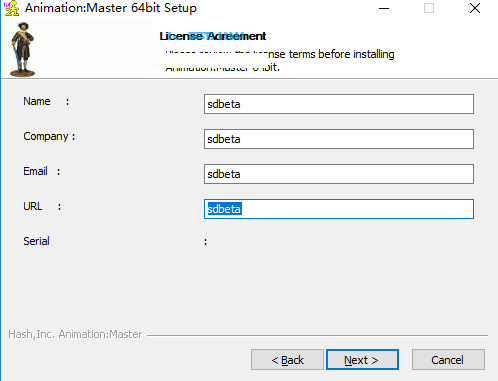The width and height of the screenshot is (498, 381).
Task: Click the Email label
Action: (35, 171)
